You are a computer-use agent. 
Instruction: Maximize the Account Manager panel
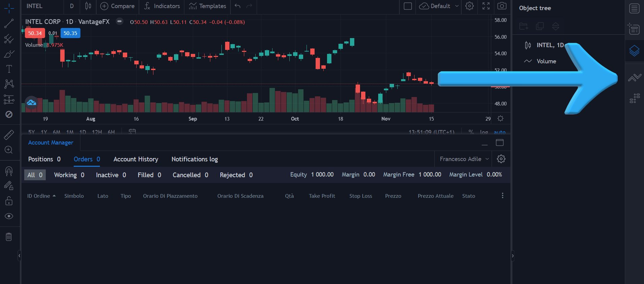coord(500,143)
